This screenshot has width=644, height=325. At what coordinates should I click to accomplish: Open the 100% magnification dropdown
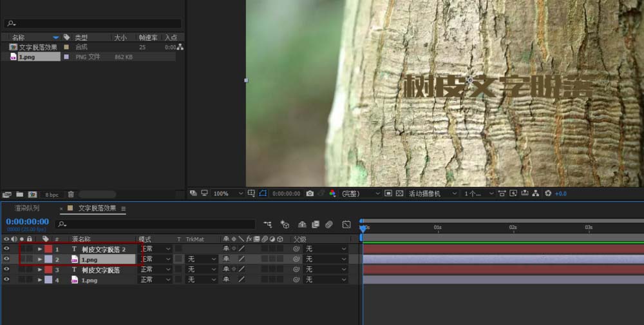point(229,193)
